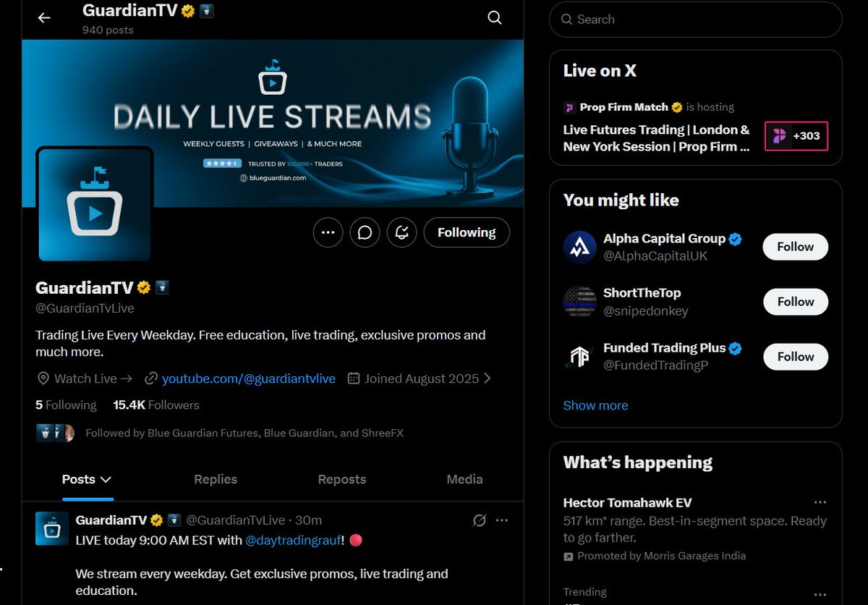Open youtube.com/@guardiantvlive link

point(249,378)
